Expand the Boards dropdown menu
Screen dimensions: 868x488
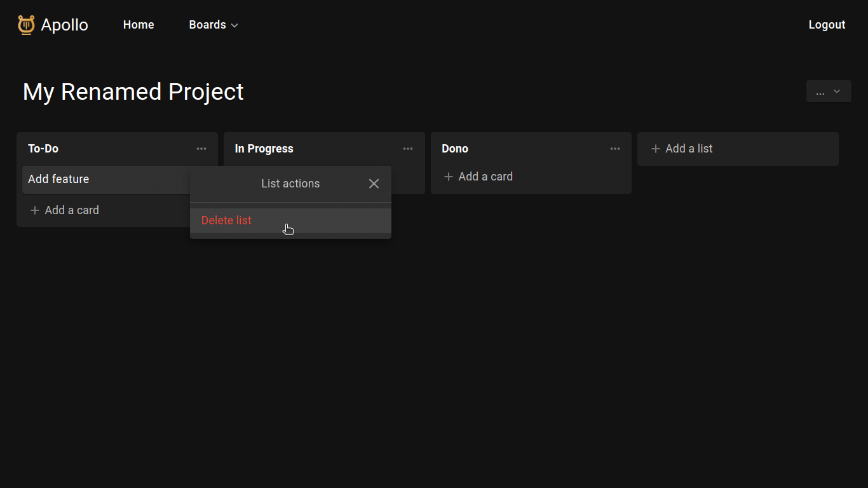pos(214,25)
